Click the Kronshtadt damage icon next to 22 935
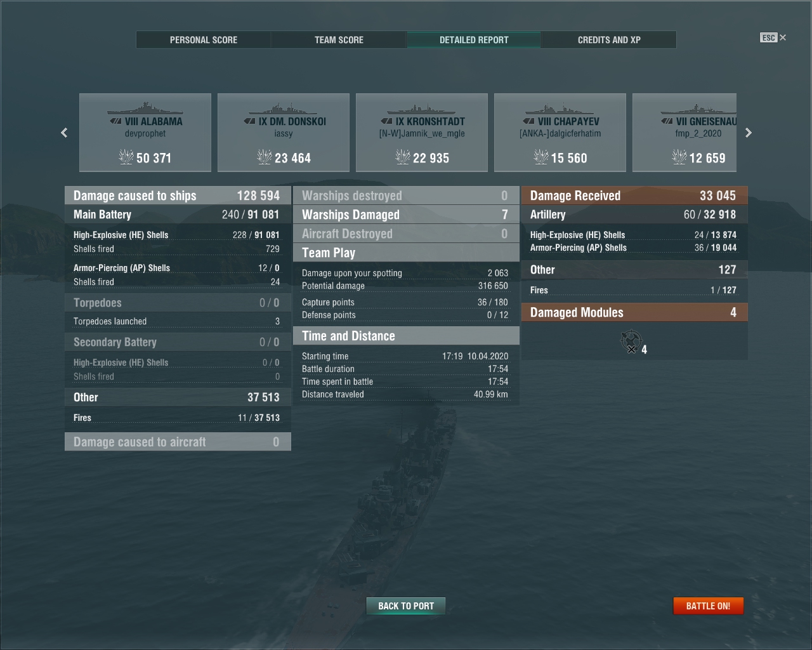This screenshot has height=650, width=812. point(403,157)
